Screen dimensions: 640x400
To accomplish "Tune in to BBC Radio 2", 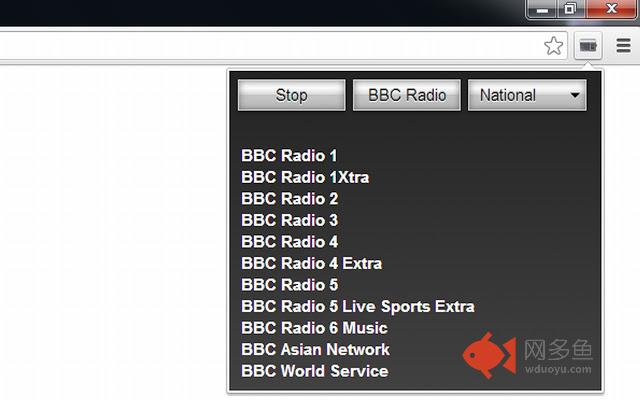I will click(289, 199).
